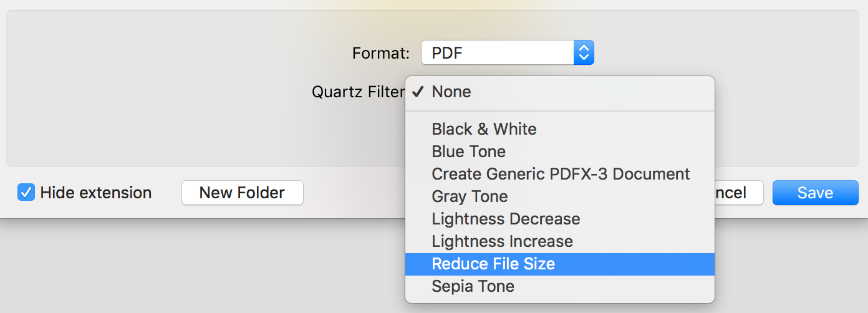Image resolution: width=868 pixels, height=313 pixels.
Task: Click the Format label text
Action: click(x=380, y=54)
